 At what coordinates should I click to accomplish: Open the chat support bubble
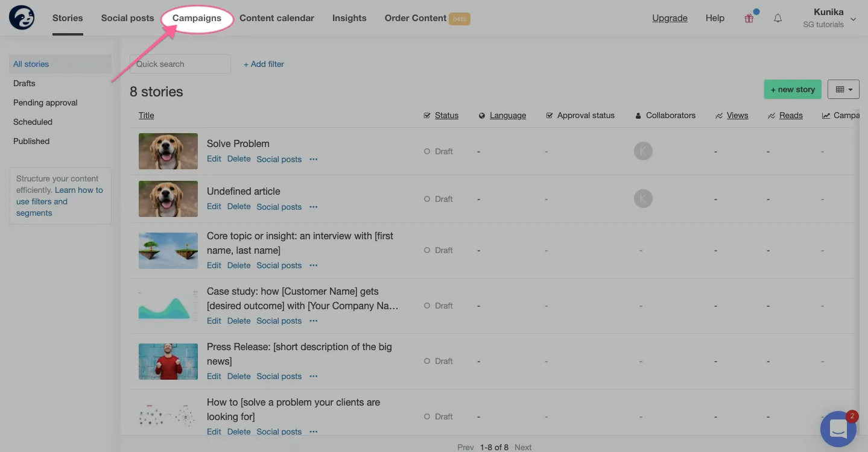pos(838,428)
